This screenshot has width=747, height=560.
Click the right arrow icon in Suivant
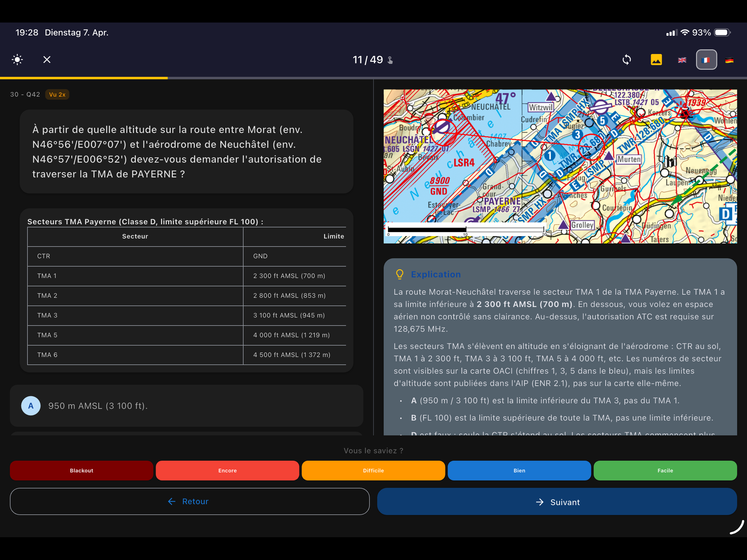coord(540,502)
